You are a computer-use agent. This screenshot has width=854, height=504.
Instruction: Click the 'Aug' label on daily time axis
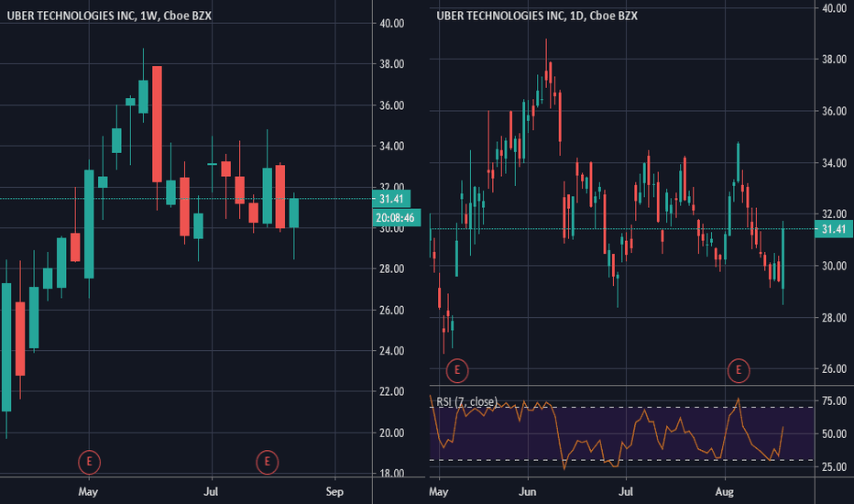(725, 491)
